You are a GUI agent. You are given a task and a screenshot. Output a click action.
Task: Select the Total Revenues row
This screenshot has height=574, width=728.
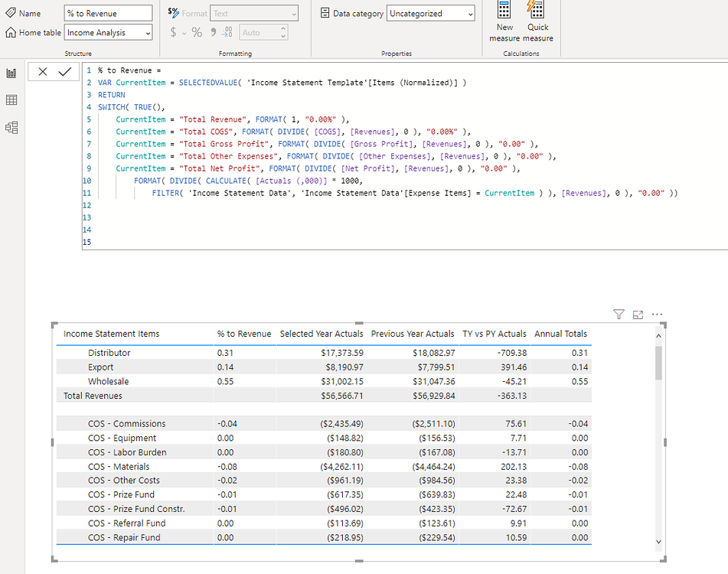(x=92, y=396)
